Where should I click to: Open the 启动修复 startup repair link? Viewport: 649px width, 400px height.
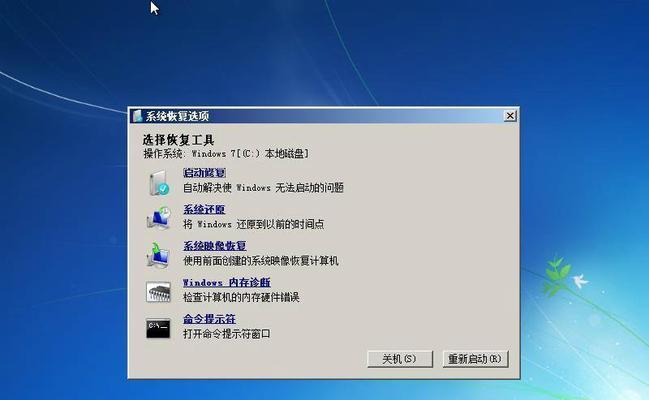click(204, 173)
